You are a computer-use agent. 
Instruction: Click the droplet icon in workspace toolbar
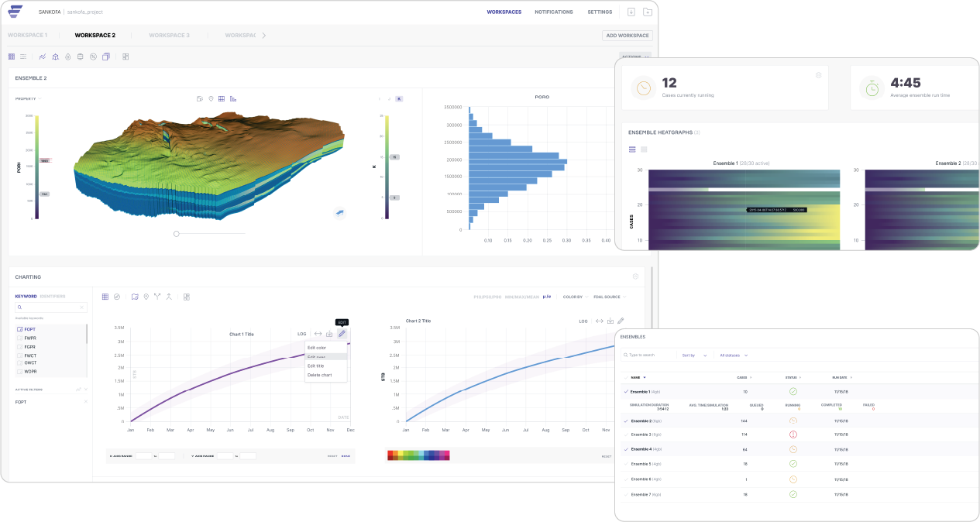pos(67,57)
